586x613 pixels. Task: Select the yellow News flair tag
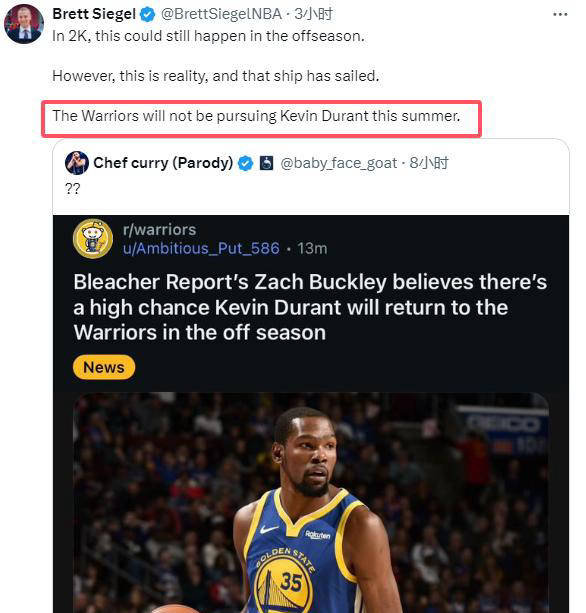click(x=104, y=367)
